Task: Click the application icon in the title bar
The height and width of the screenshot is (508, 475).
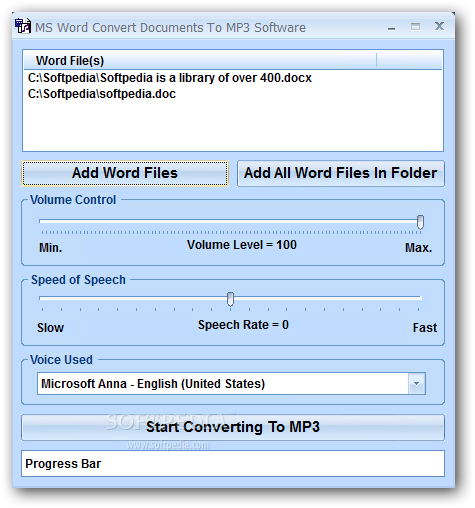Action: tap(23, 26)
